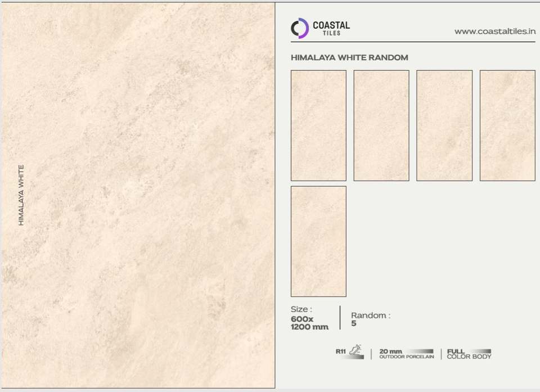Select the third tile thumbnail in top row

[444, 125]
